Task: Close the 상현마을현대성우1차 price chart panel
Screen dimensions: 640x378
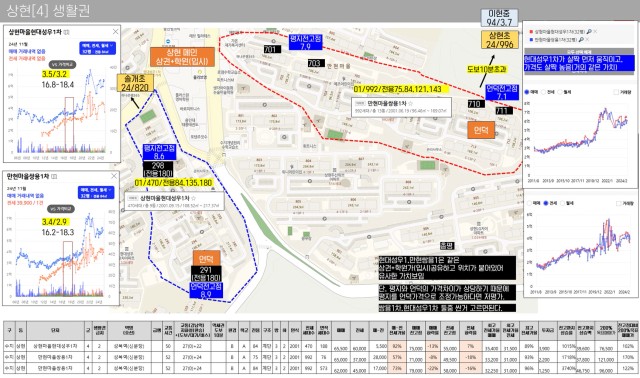Action: (x=116, y=31)
